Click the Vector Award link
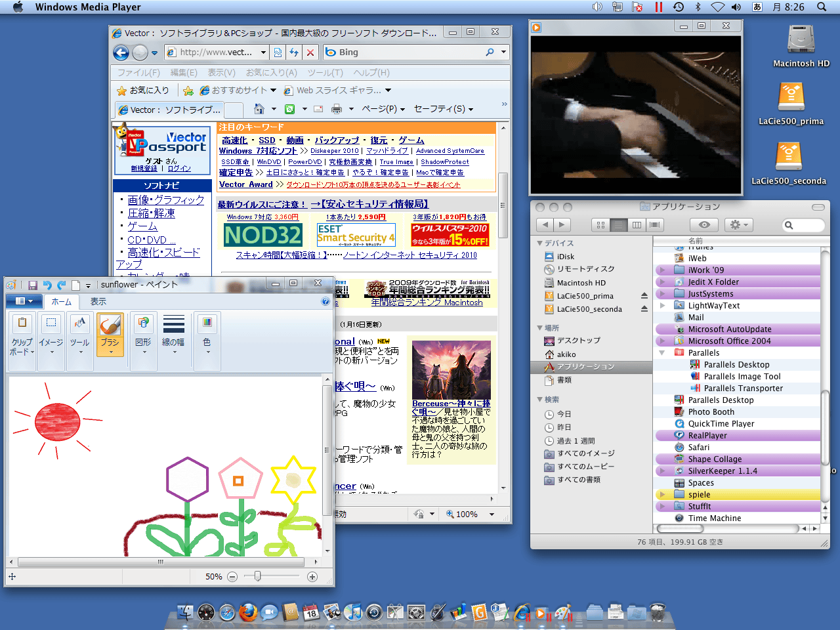The image size is (840, 630). (x=246, y=184)
